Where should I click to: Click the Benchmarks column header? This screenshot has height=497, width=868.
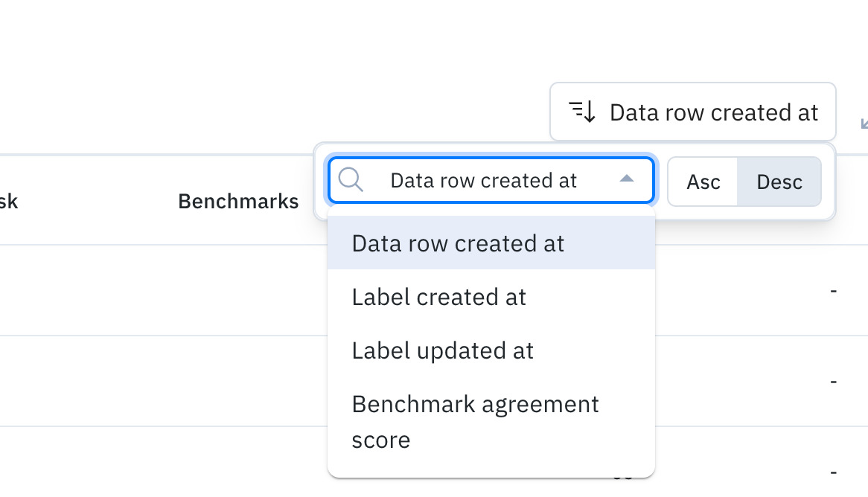pyautogui.click(x=238, y=201)
